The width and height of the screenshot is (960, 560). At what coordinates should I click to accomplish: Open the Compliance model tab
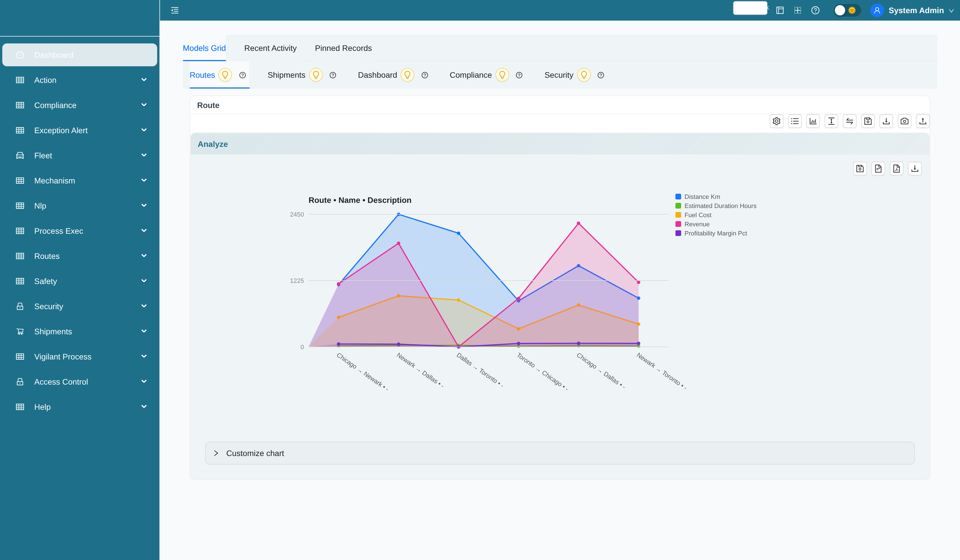click(471, 75)
